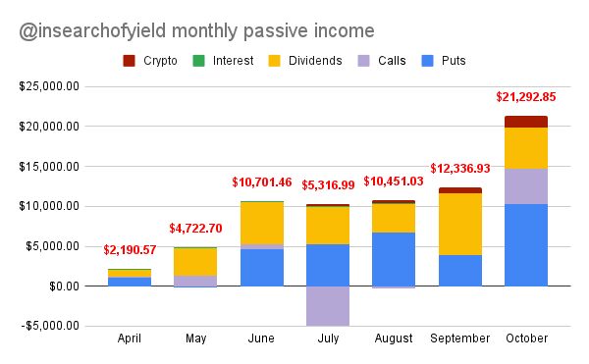Image resolution: width=589 pixels, height=364 pixels.
Task: Click the Puts legend blue swatch
Action: [427, 61]
